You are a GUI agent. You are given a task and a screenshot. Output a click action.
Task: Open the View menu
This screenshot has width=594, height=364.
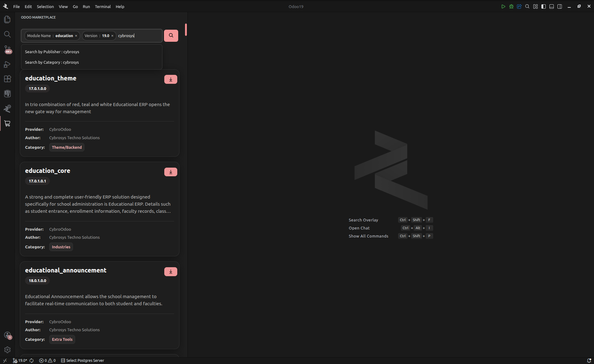coord(63,6)
